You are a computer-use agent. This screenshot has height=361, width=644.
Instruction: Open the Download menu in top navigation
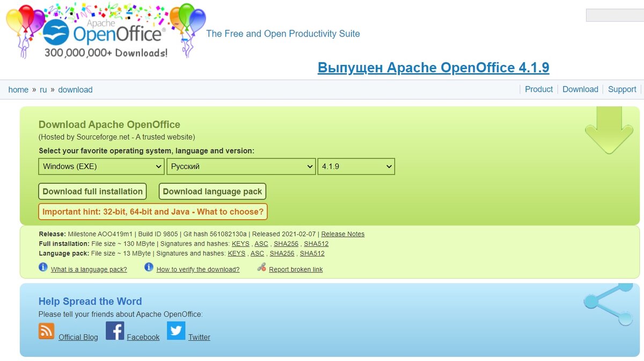[580, 89]
